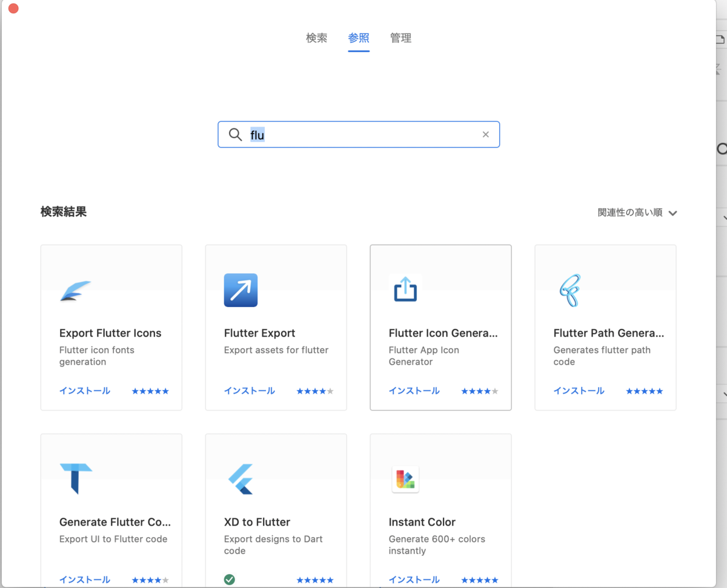
Task: Click the 検索結果 heading
Action: pos(64,212)
